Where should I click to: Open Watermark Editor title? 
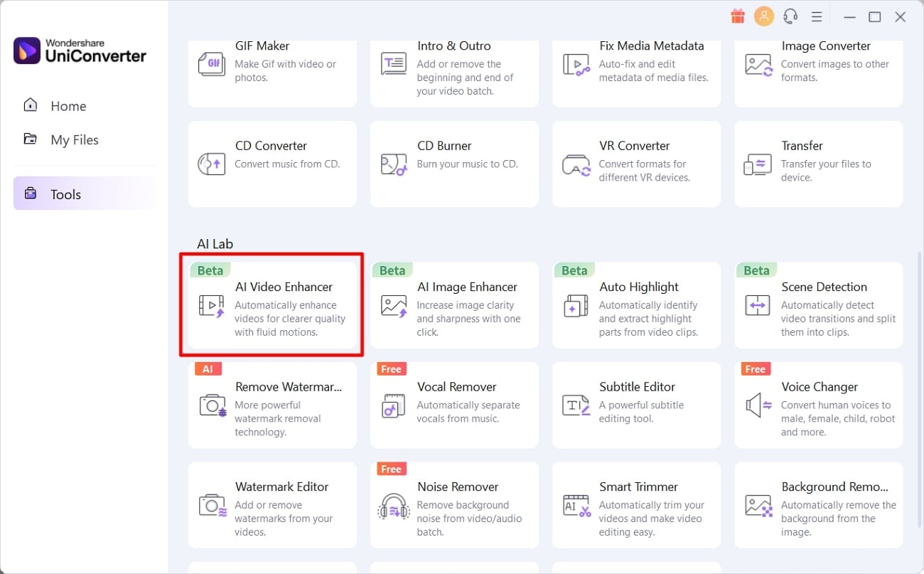281,487
